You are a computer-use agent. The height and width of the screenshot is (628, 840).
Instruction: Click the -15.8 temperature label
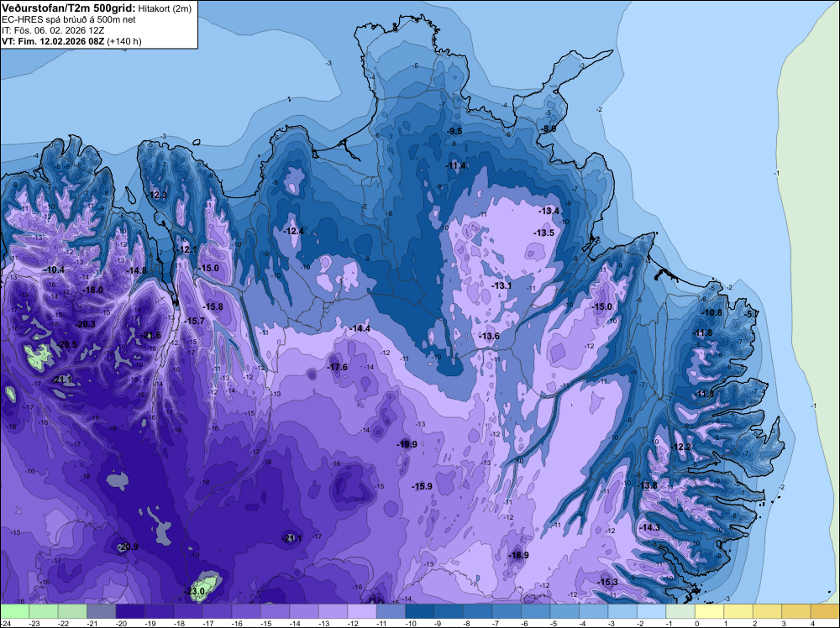click(x=213, y=306)
